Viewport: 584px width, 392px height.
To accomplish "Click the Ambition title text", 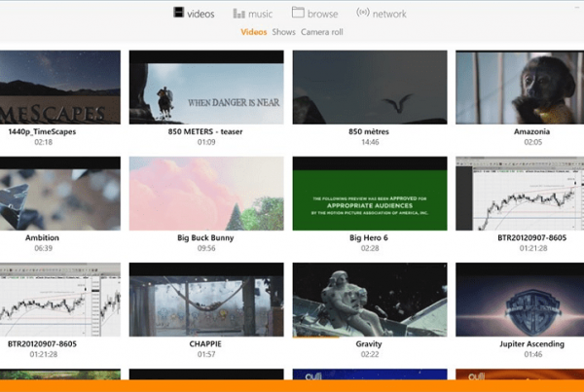I will [x=42, y=237].
